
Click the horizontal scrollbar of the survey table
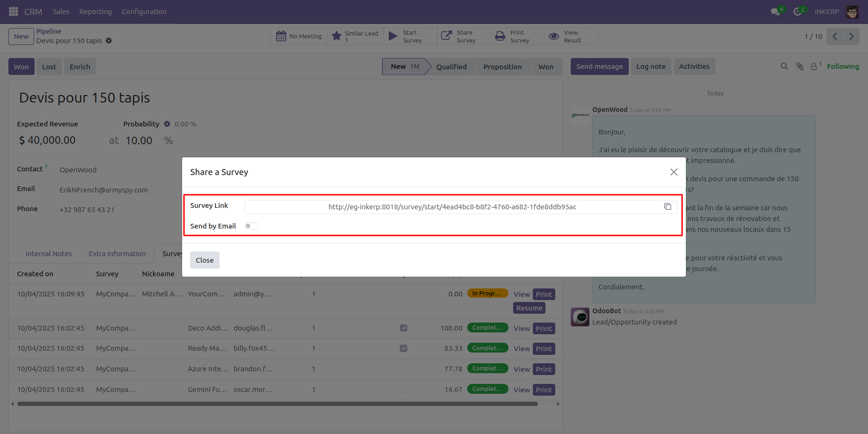click(x=277, y=404)
